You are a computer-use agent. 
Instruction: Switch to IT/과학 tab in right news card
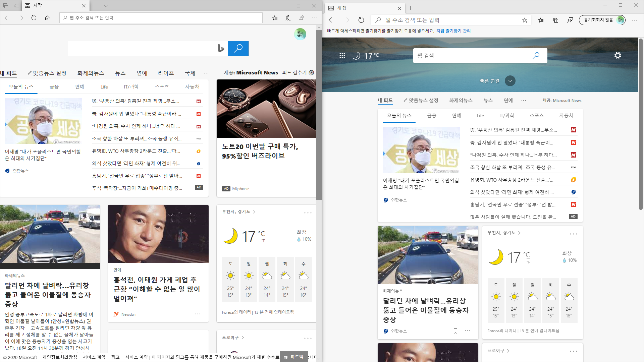506,116
